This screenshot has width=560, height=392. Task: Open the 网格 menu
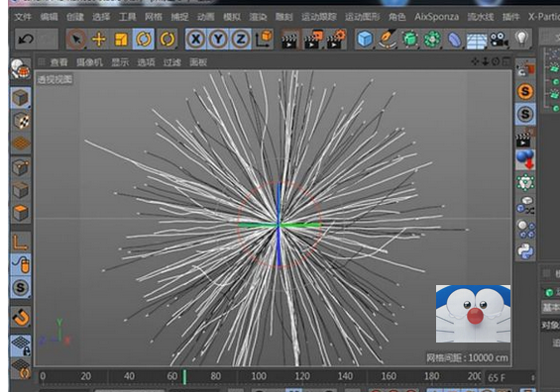[x=154, y=17]
